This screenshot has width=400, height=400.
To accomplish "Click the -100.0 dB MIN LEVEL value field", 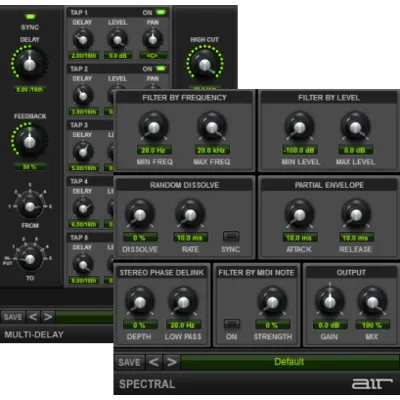I will (299, 150).
